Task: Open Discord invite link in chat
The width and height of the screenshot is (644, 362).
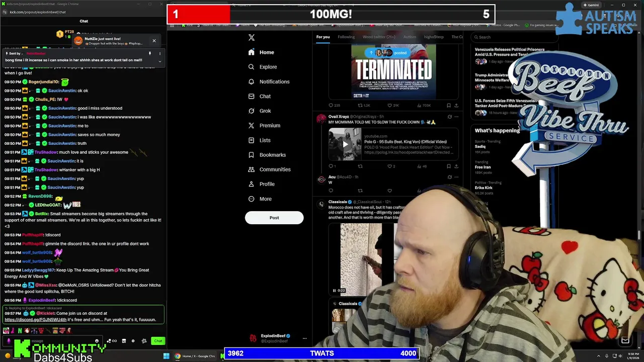Action: pos(36,320)
